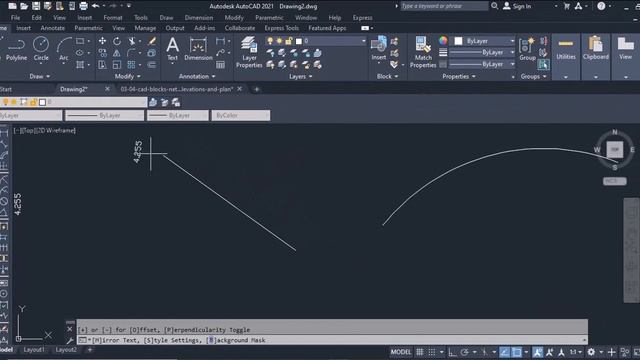Select the Polyline draw tool
This screenshot has width=640, height=360.
tap(16, 49)
